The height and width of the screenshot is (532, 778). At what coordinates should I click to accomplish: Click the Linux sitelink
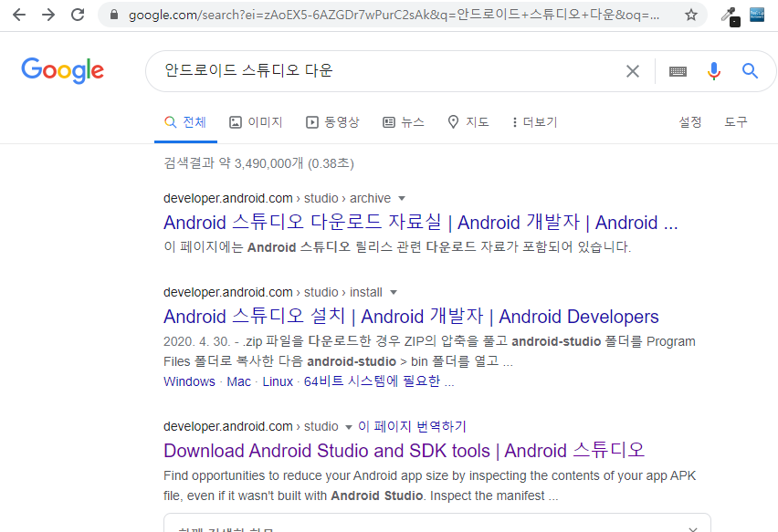point(278,381)
